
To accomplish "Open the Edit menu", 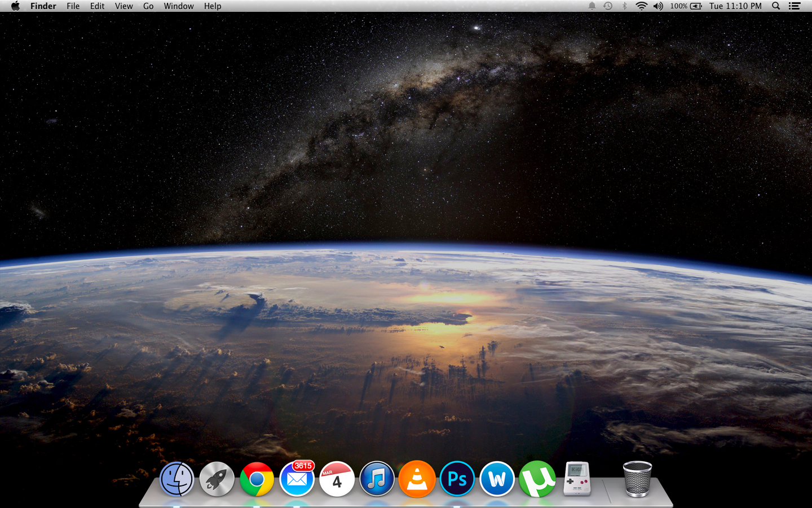I will coord(98,6).
